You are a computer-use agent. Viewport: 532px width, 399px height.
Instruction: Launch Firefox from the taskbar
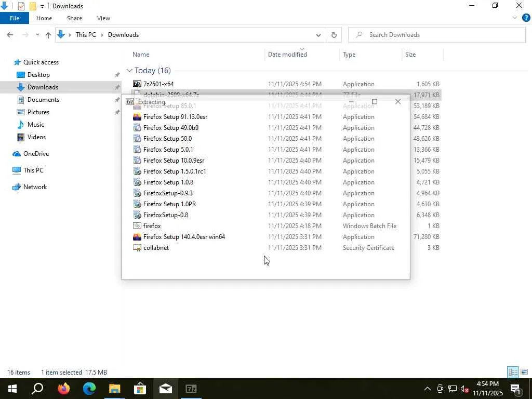[x=63, y=389]
